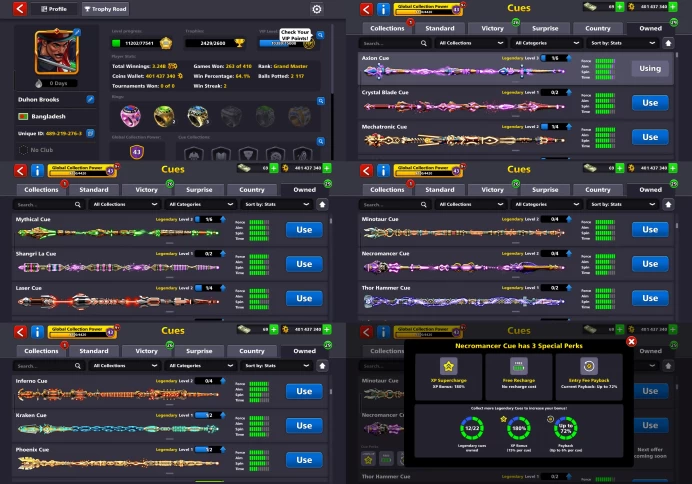Close the Necromancer Cue Special Perks popup
The height and width of the screenshot is (484, 692).
pos(631,341)
